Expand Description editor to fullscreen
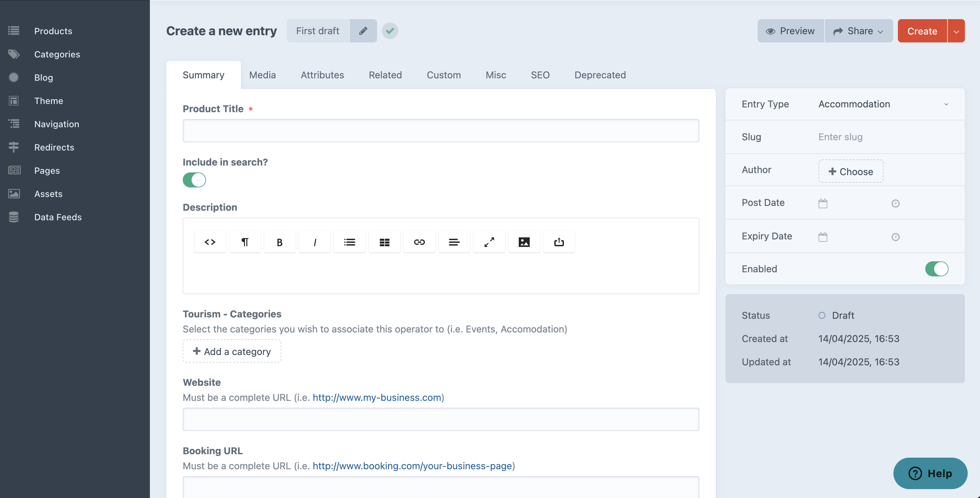980x498 pixels. click(489, 242)
